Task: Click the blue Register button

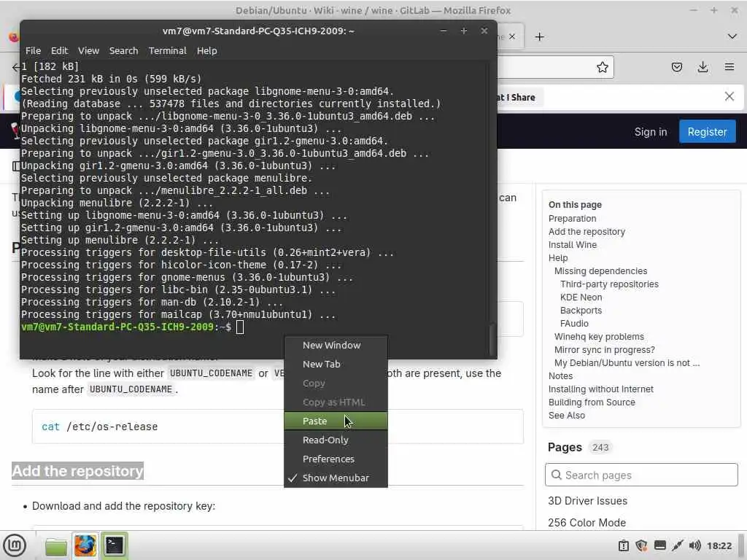Action: tap(707, 132)
